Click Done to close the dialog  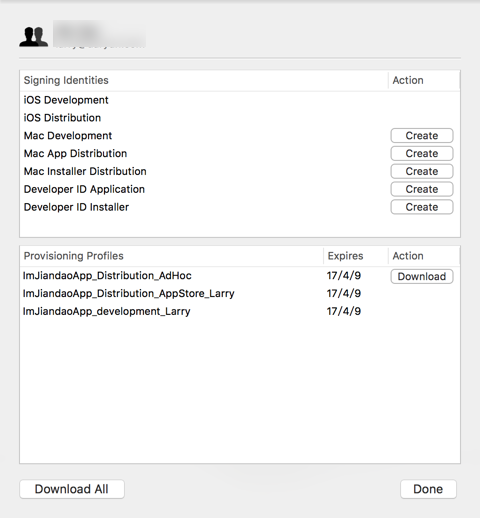428,489
